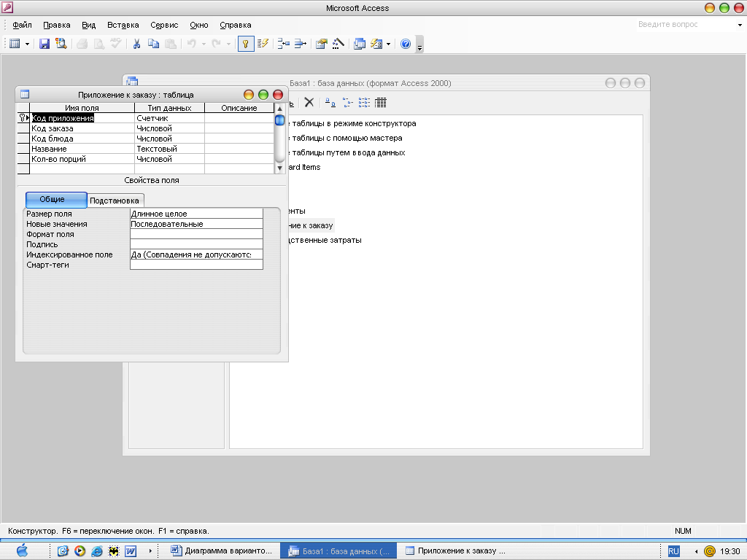Open the Properties toolbar icon
This screenshot has height=560, width=747.
tap(322, 44)
